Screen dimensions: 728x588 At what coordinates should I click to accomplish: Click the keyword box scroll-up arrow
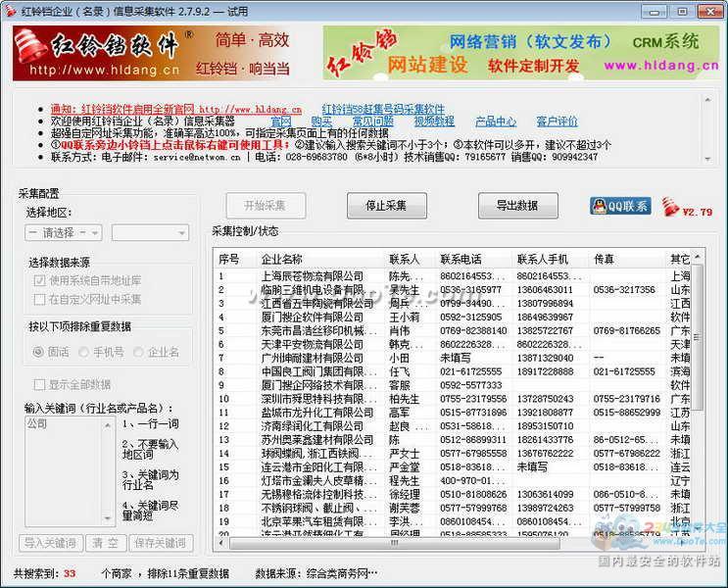(108, 425)
